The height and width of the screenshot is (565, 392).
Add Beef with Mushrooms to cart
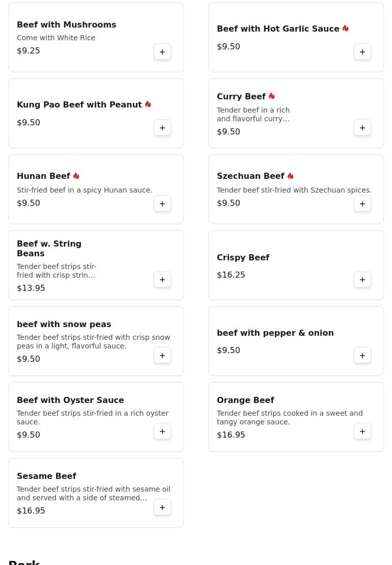click(x=162, y=52)
